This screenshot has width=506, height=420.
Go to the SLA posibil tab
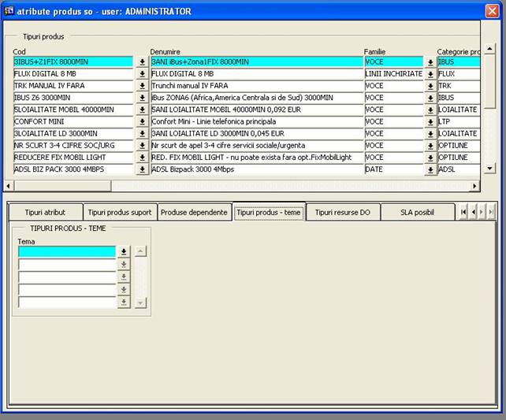[x=417, y=213]
